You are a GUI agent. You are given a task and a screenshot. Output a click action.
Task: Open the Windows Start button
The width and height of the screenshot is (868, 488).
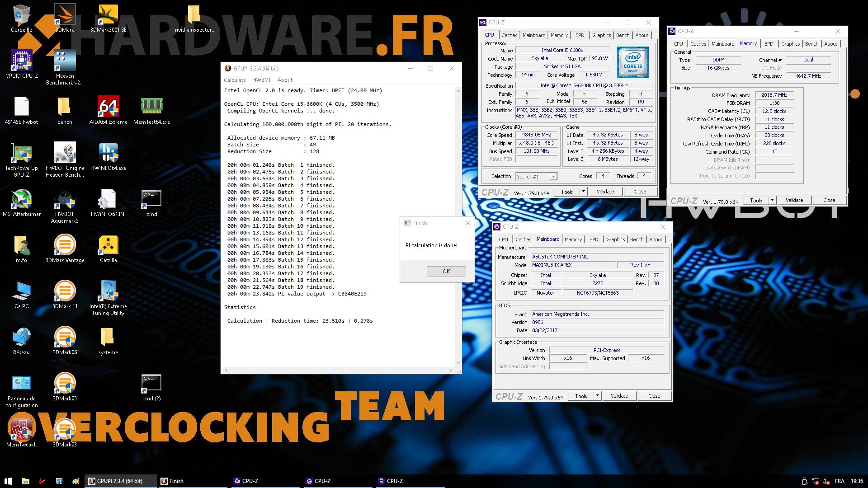(x=8, y=481)
